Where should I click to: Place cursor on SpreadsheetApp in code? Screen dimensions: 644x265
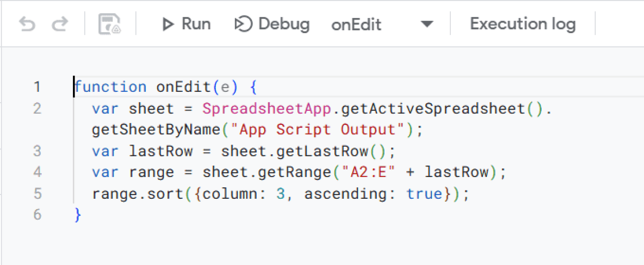click(267, 109)
